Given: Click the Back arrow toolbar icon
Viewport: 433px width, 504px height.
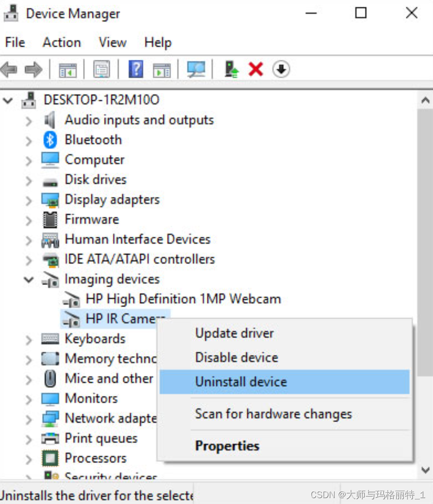Looking at the screenshot, I should pyautogui.click(x=9, y=69).
